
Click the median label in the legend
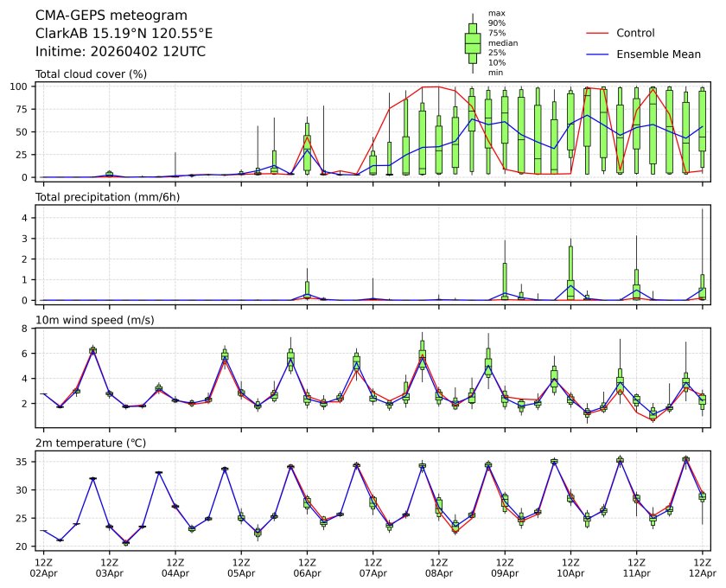point(503,42)
